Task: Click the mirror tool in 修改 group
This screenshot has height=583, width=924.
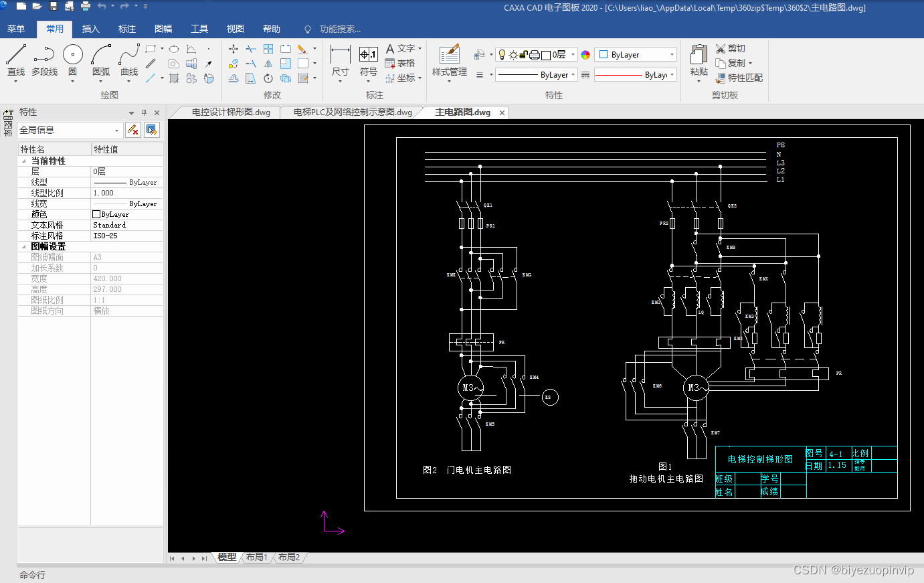Action: coord(268,64)
